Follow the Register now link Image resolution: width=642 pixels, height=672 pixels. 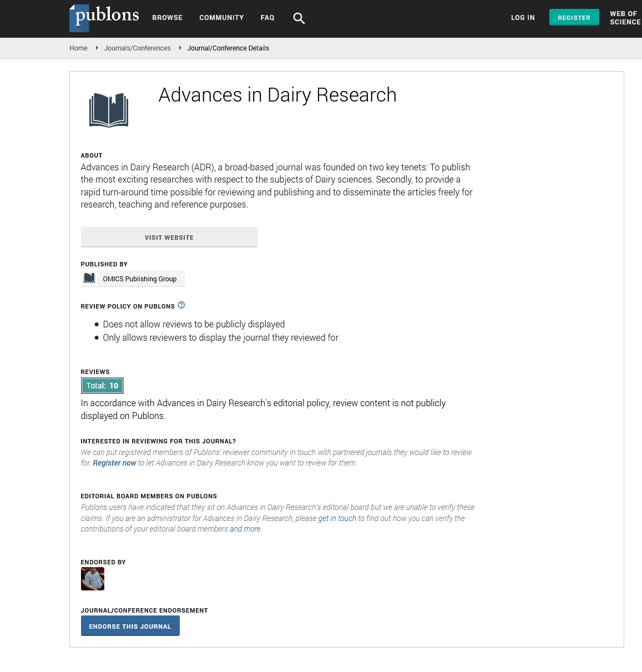pyautogui.click(x=114, y=463)
